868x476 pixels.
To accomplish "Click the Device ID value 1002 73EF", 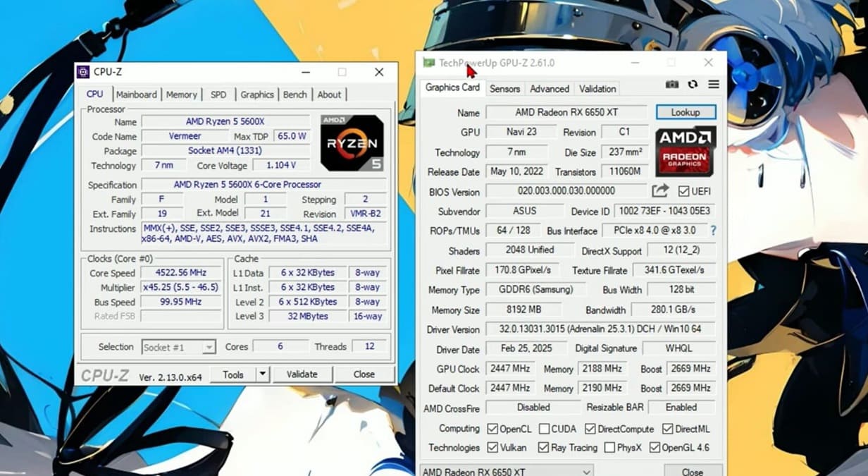I will tap(664, 211).
